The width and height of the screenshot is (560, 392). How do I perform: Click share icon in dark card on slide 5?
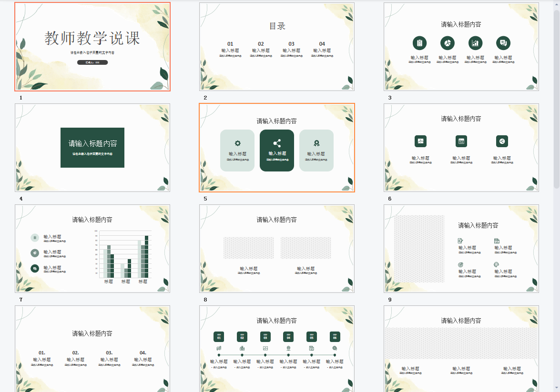click(x=277, y=143)
